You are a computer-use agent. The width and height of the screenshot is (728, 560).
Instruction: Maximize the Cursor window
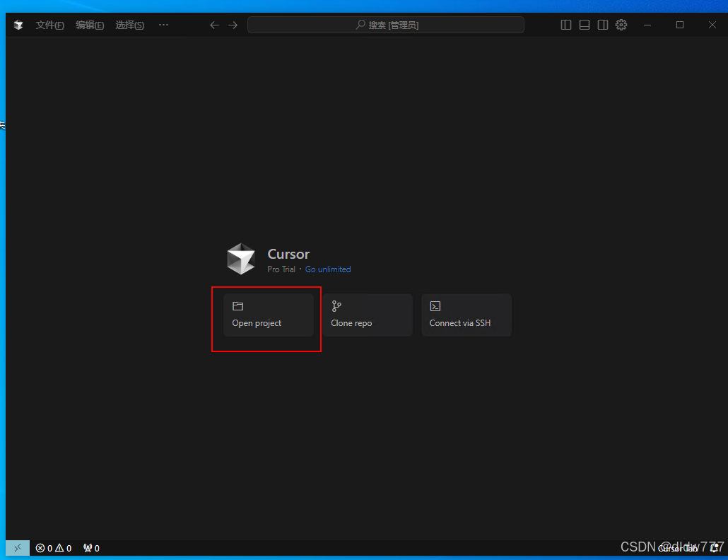680,25
